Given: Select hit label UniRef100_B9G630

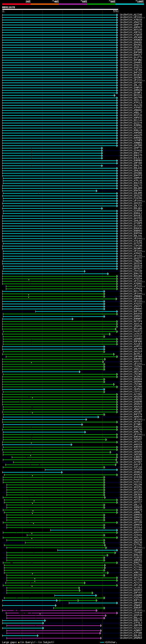Looking at the screenshot, I should click(x=131, y=228).
